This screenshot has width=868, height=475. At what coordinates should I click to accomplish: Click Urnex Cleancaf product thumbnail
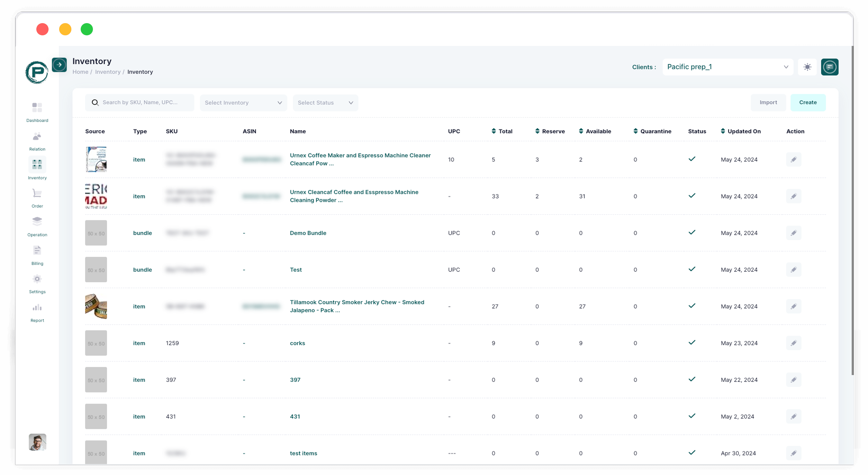(96, 196)
